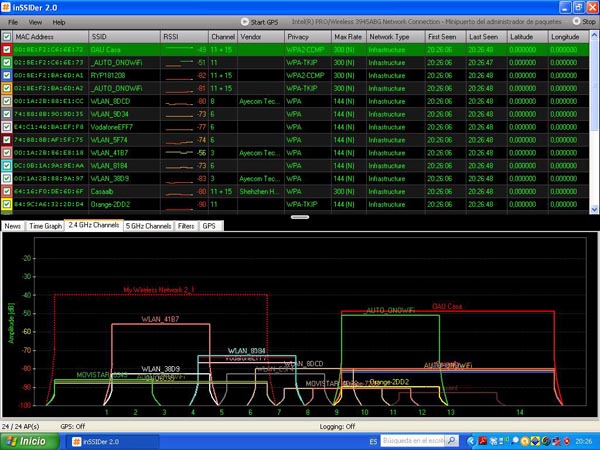The height and width of the screenshot is (450, 600).
Task: Click the Max Rate column header
Action: [349, 37]
